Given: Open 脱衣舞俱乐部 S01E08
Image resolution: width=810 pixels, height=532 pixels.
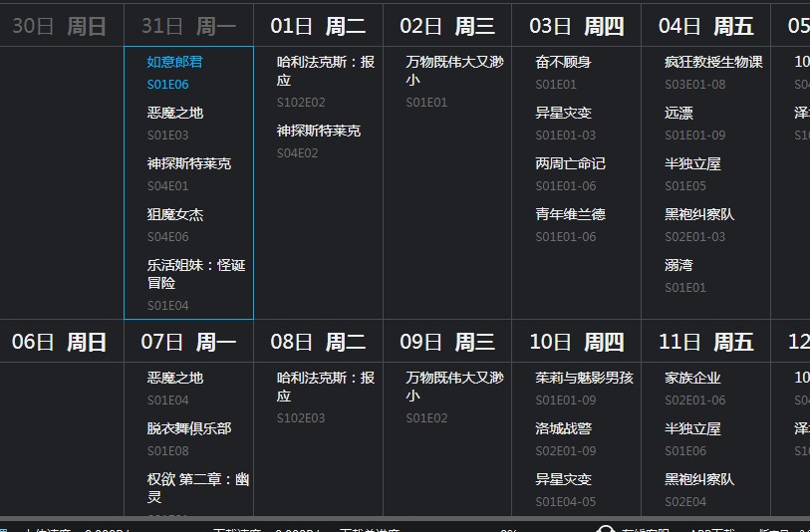Looking at the screenshot, I should click(x=188, y=428).
